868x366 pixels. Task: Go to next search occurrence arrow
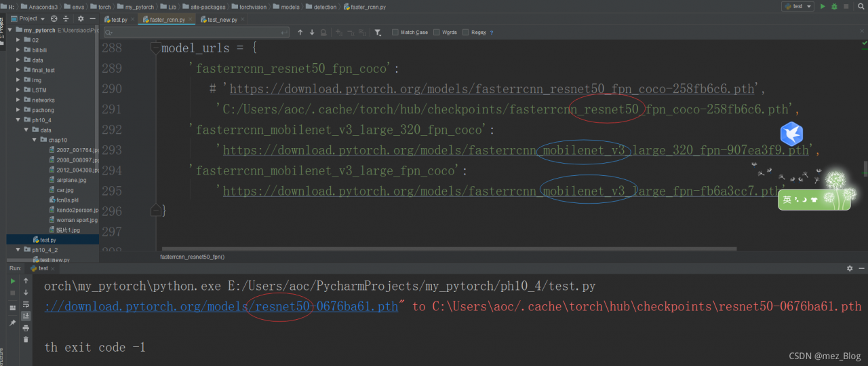(312, 32)
